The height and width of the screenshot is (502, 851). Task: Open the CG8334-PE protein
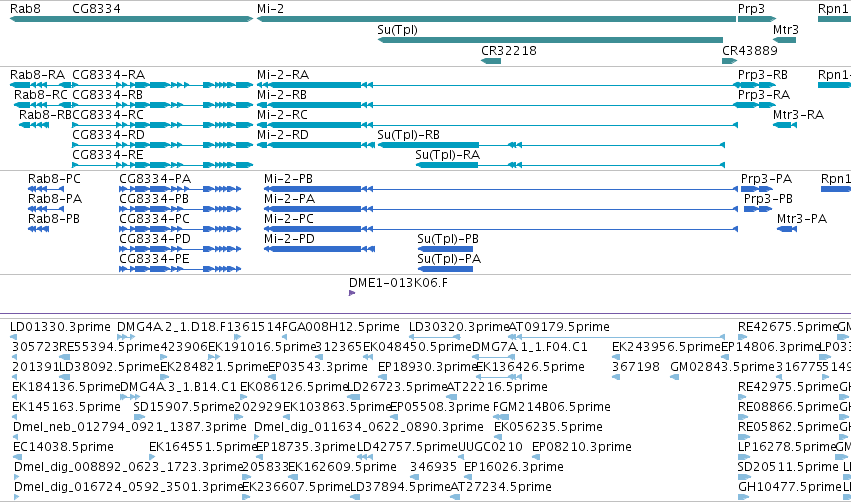pos(180,269)
